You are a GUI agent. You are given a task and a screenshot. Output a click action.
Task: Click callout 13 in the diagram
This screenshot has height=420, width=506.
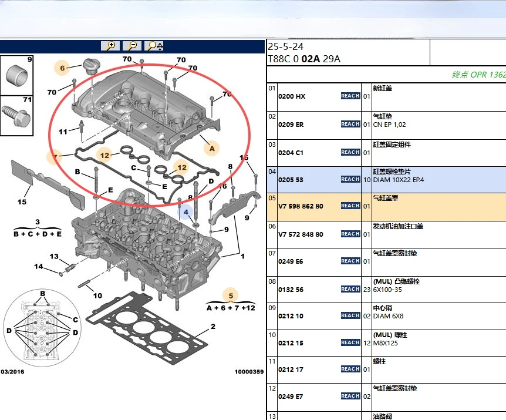click(54, 256)
